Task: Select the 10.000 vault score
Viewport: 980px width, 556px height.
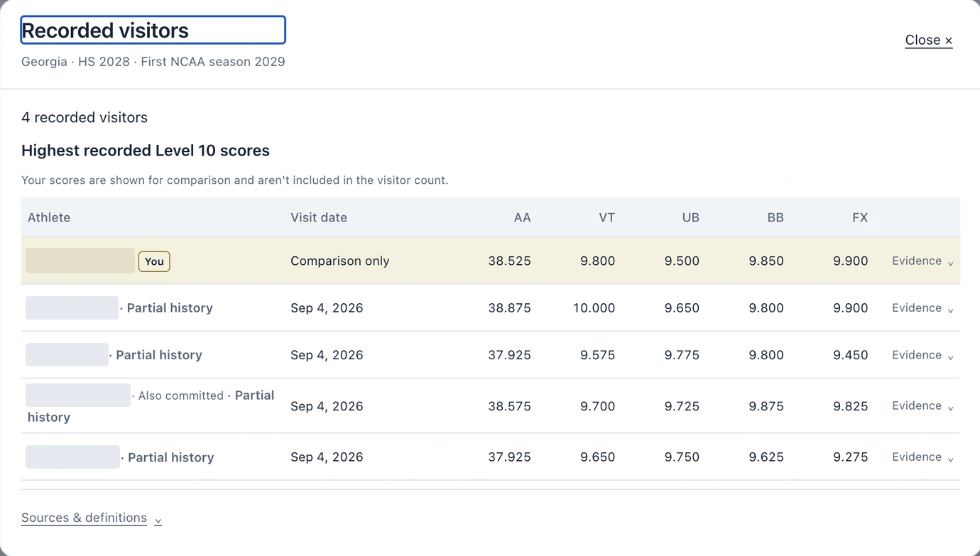Action: [594, 308]
